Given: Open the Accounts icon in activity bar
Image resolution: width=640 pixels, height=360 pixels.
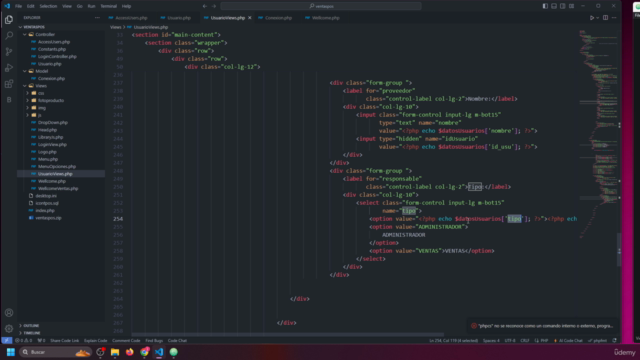Looking at the screenshot, I should [9, 313].
